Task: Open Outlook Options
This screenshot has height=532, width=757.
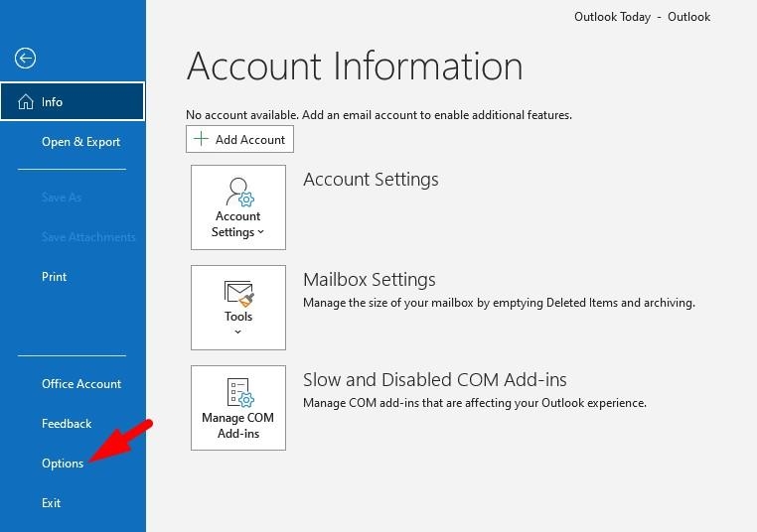Action: tap(63, 464)
